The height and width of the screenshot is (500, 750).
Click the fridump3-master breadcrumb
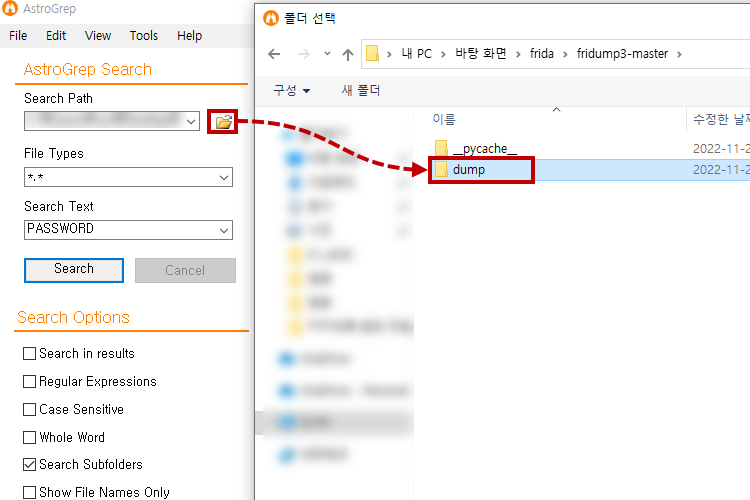622,54
